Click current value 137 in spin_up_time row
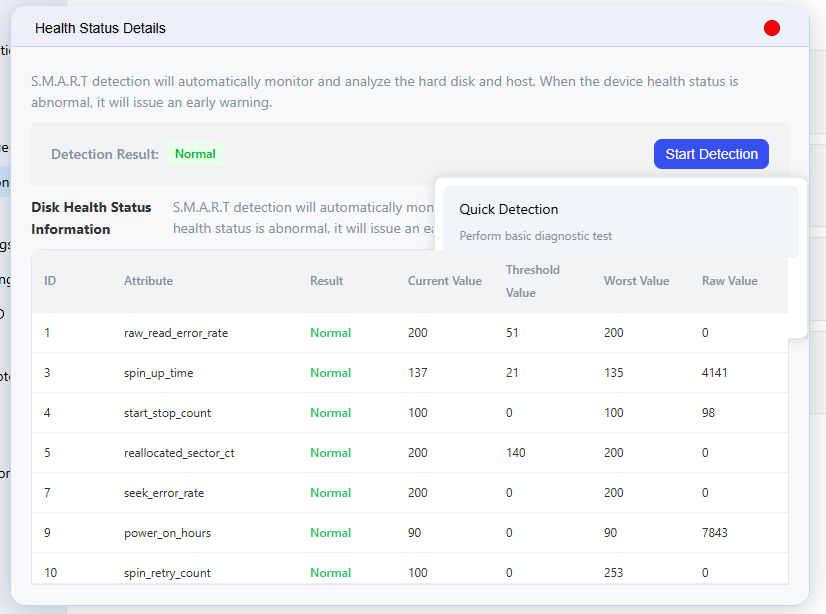 coord(418,373)
